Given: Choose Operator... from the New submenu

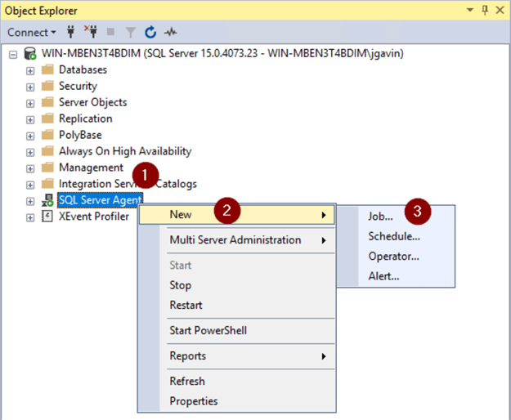Looking at the screenshot, I should [x=396, y=257].
